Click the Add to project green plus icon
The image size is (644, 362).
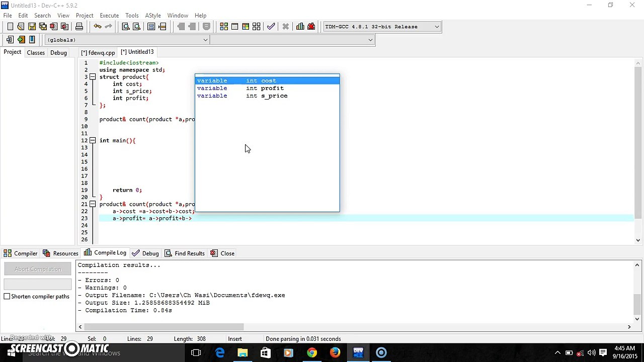click(21, 40)
